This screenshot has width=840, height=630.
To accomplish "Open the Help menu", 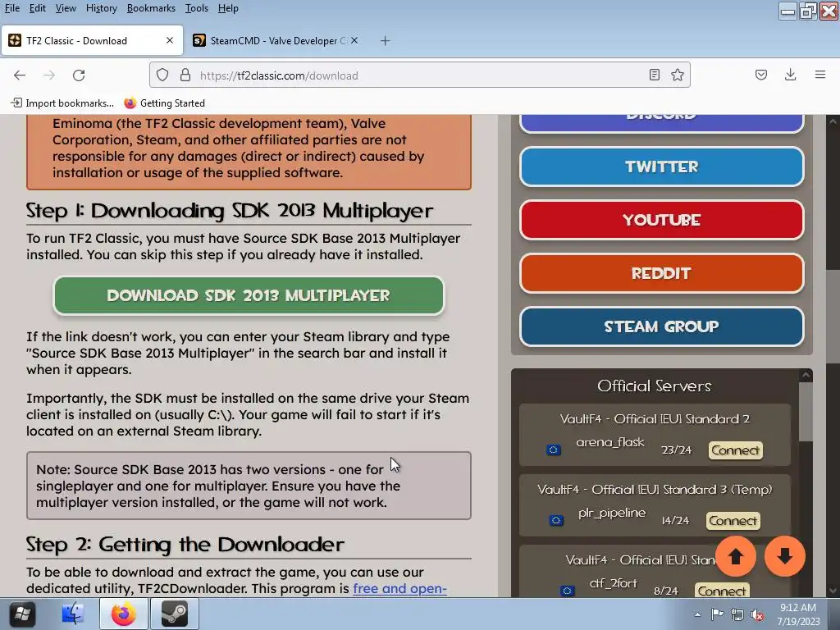I will point(228,8).
